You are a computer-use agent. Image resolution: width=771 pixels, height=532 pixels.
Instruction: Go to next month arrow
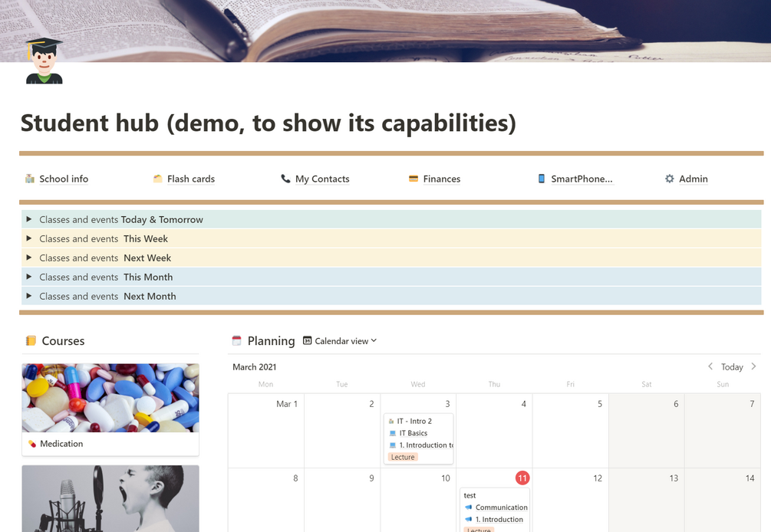point(753,366)
